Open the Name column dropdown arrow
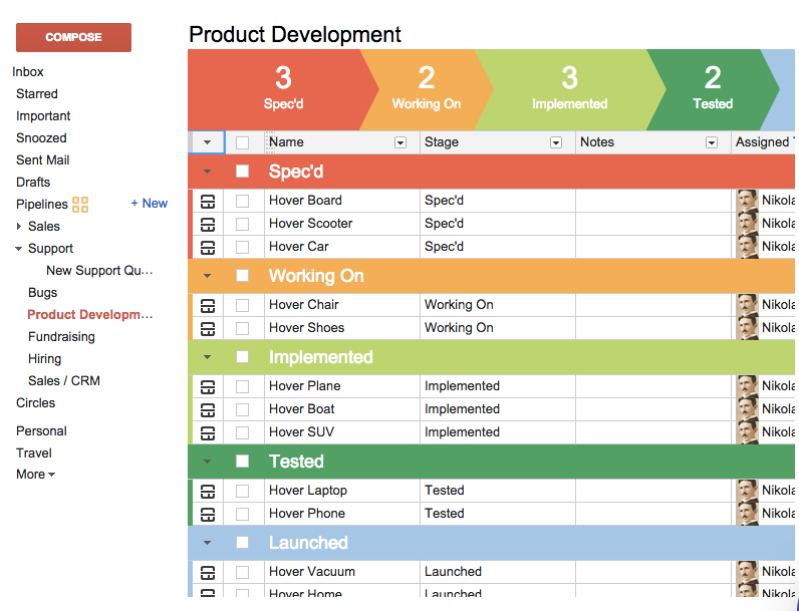 coord(400,143)
